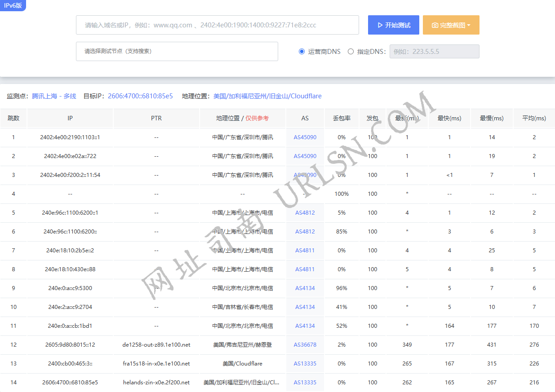Image resolution: width=555 pixels, height=392 pixels.
Task: Select IP cell 2402:4e00:2190:1103::1
Action: [x=70, y=137]
